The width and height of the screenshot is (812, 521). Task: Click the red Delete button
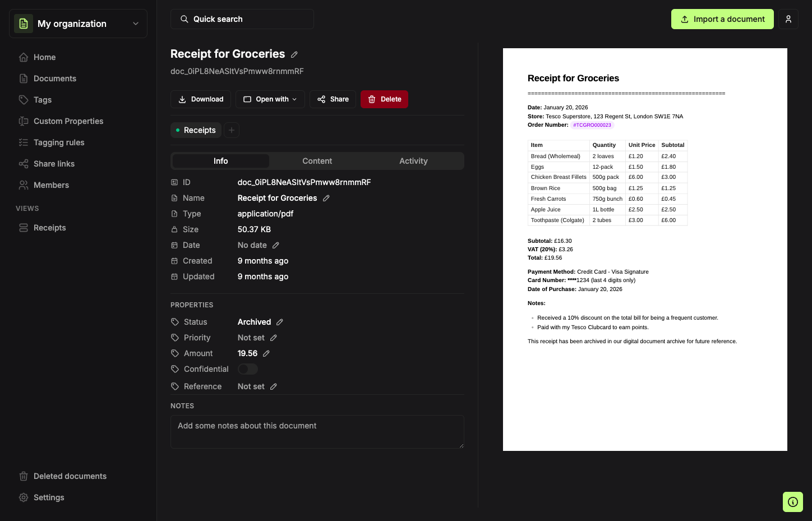coord(384,99)
